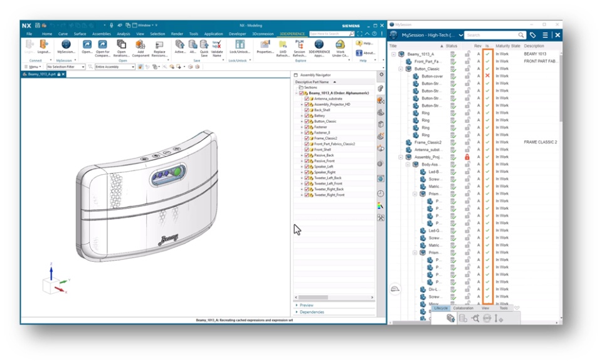602x364 pixels.
Task: Toggle the Tweeter_Right_Front checkbox
Action: (307, 195)
